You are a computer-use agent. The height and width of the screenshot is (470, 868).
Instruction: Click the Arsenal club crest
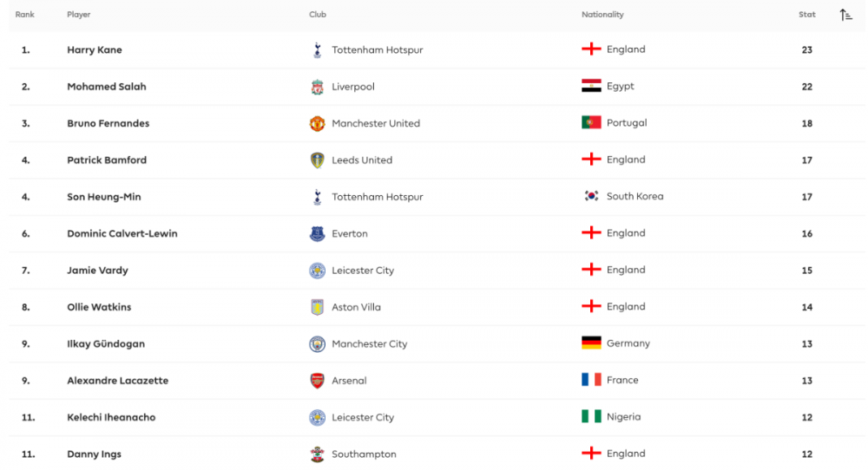tap(317, 381)
